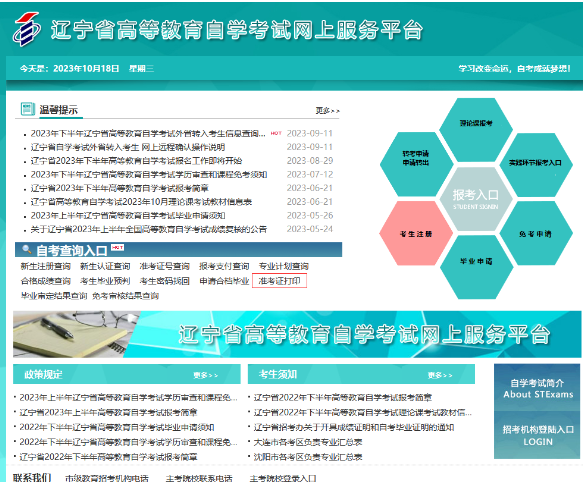Screen dimensions: 583x482
Task: Click 主考院校登录入口 in the footer
Action: [283, 478]
